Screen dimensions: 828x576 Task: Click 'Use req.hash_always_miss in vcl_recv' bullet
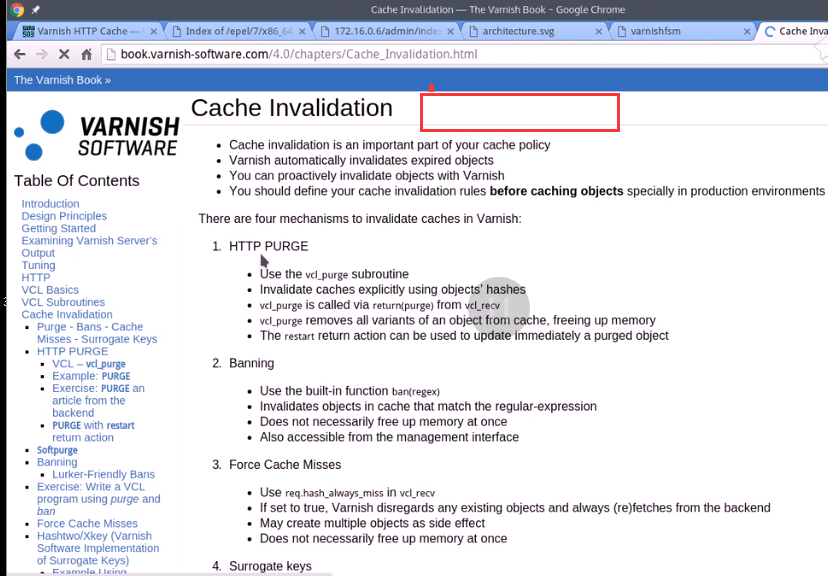click(347, 492)
